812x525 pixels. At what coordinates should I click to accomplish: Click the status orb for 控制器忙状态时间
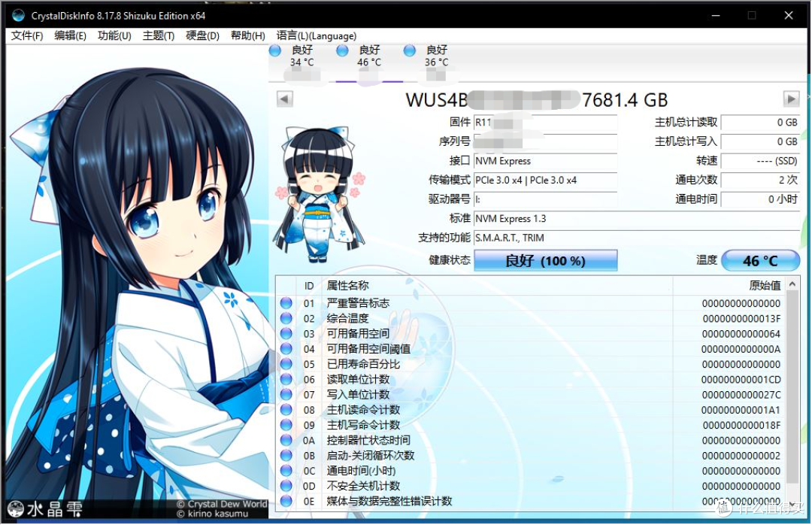point(286,440)
